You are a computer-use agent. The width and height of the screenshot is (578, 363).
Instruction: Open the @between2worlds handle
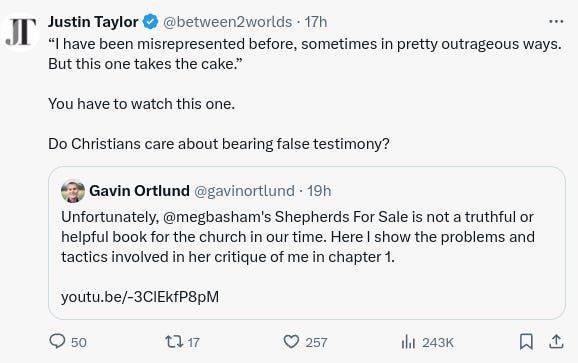click(x=227, y=22)
